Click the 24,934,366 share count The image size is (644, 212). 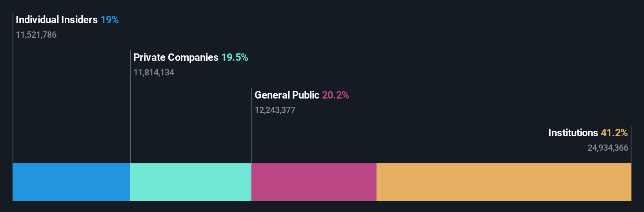(x=608, y=148)
